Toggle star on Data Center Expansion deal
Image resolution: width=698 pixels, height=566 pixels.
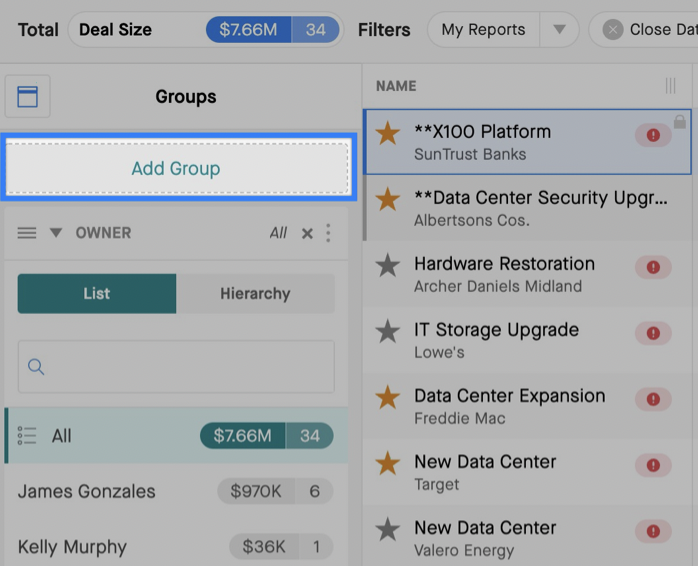coord(388,397)
